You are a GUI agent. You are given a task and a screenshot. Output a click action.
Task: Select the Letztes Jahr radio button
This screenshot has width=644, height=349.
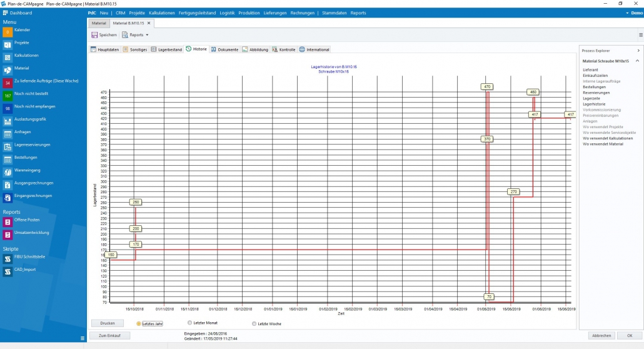click(139, 324)
